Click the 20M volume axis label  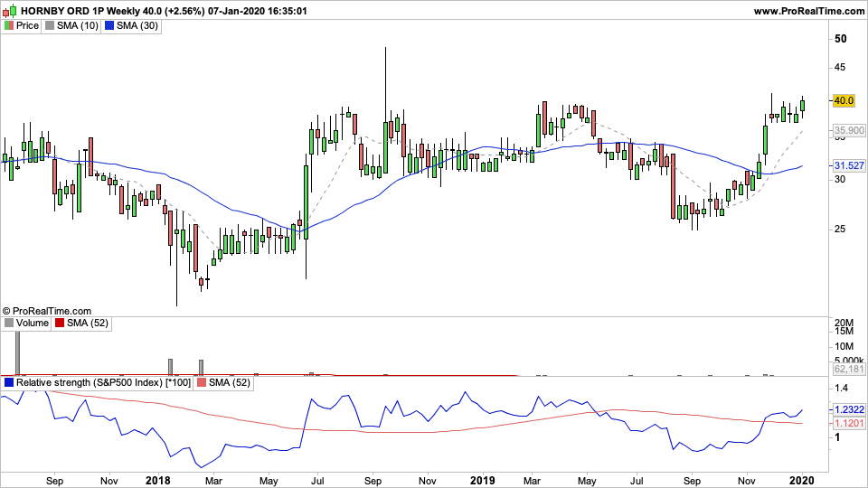(844, 323)
